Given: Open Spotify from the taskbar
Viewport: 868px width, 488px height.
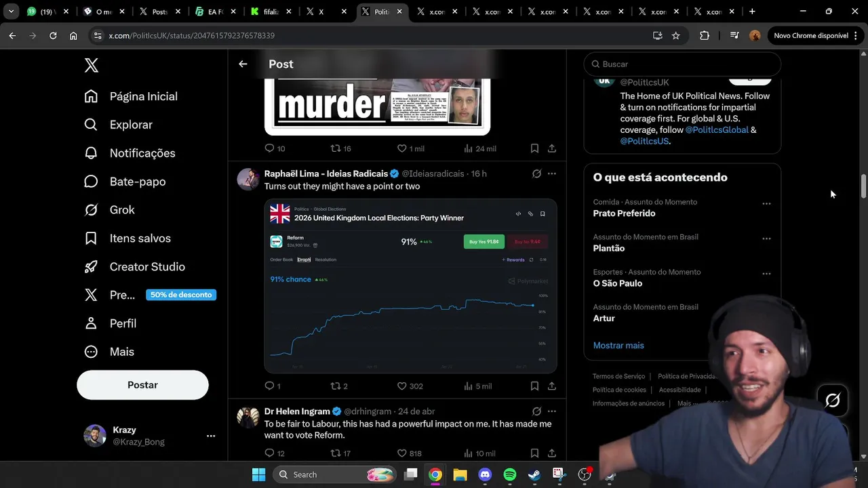Looking at the screenshot, I should click(510, 474).
